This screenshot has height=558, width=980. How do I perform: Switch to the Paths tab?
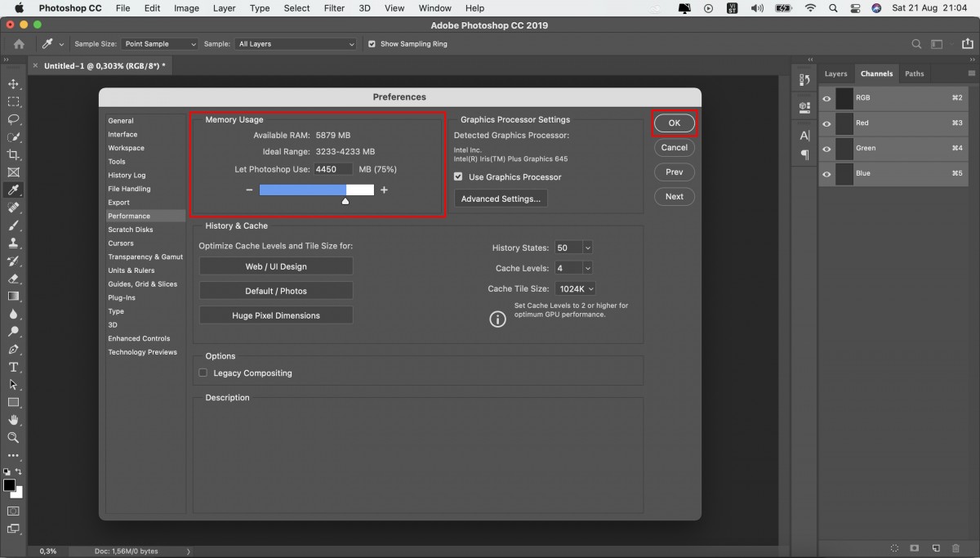point(915,74)
